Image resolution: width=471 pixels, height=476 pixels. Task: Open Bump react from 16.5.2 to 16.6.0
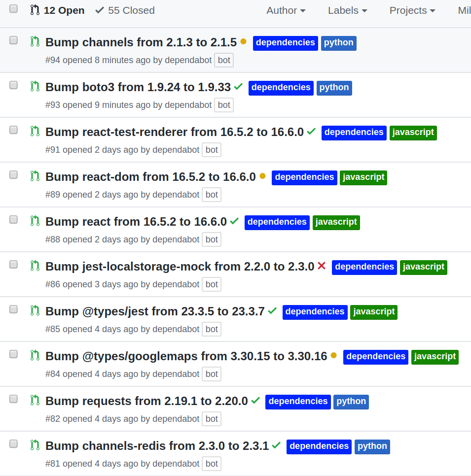[136, 222]
